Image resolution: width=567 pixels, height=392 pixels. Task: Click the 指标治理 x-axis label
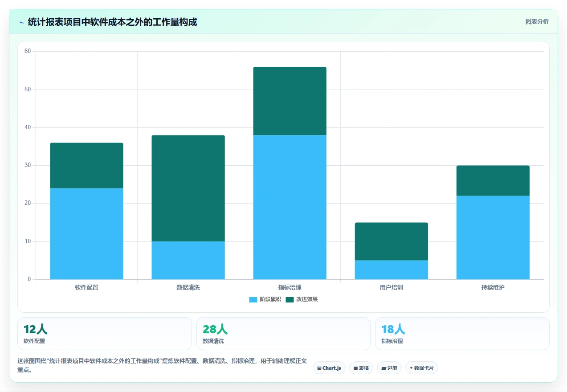[x=290, y=287]
